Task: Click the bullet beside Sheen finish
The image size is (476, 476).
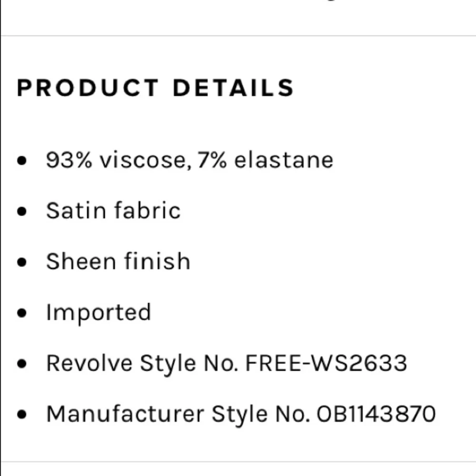Action: pos(22,262)
